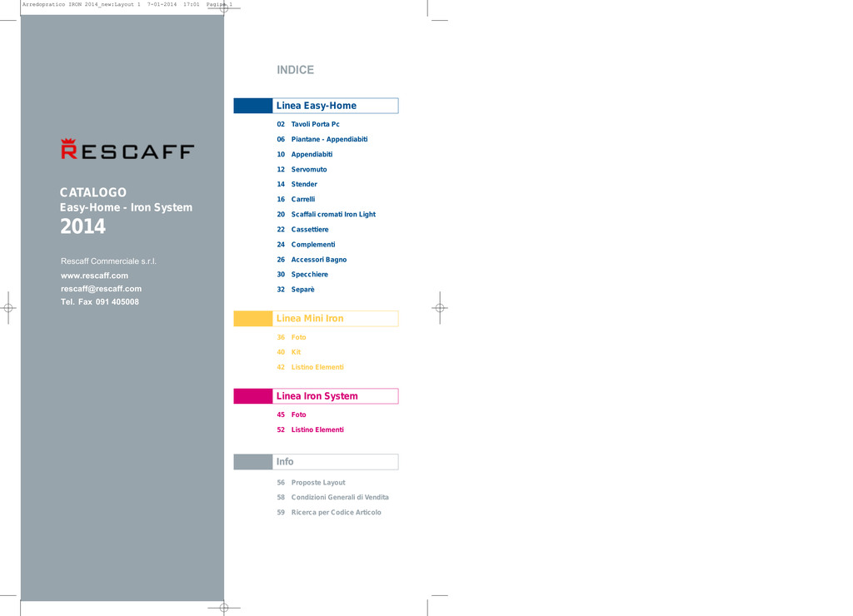Open the 24 Complementi entry
Screen dimensions: 853x616
pos(306,245)
